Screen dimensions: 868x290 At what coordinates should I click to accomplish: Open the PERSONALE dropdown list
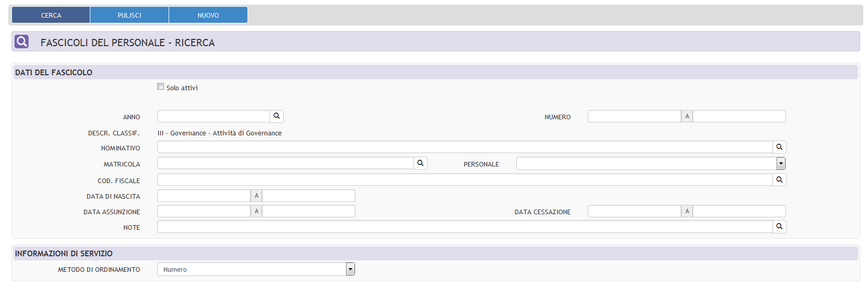tap(780, 164)
